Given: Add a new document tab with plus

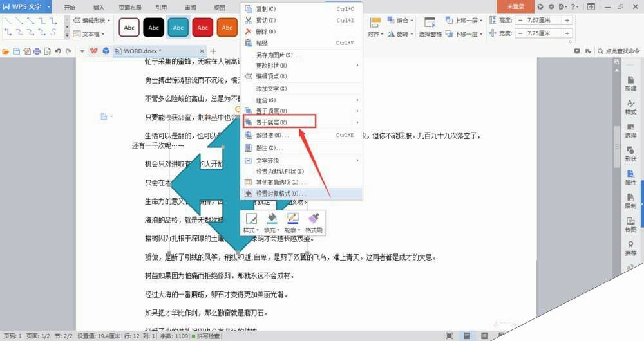Looking at the screenshot, I should point(213,51).
